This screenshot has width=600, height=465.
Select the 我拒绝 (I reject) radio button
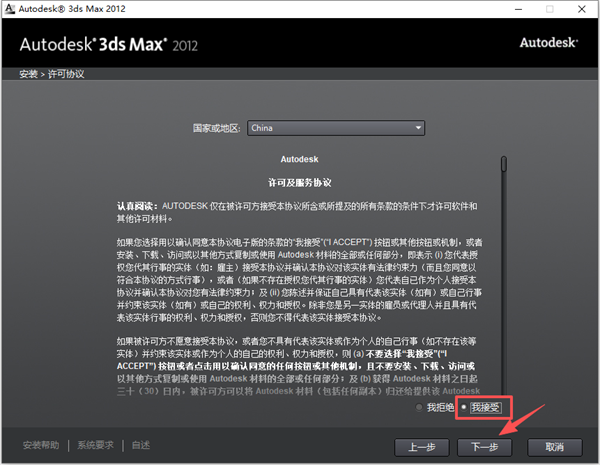(419, 407)
